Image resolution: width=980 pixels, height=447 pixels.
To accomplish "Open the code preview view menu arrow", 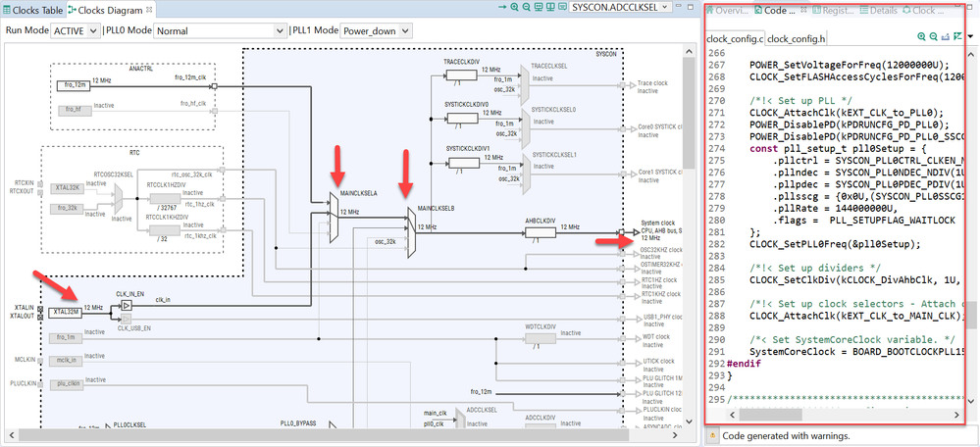I will point(970,37).
